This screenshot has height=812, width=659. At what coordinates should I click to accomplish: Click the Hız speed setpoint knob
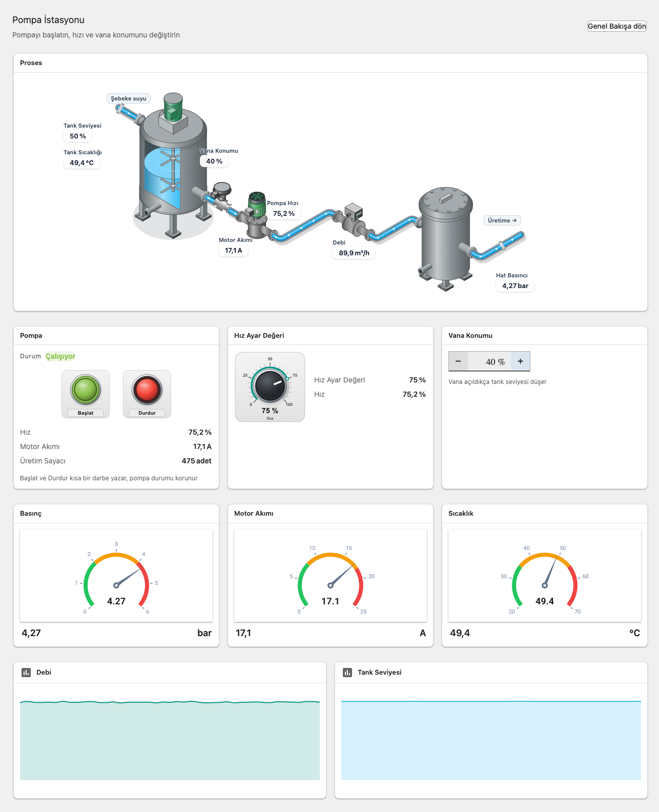[270, 385]
